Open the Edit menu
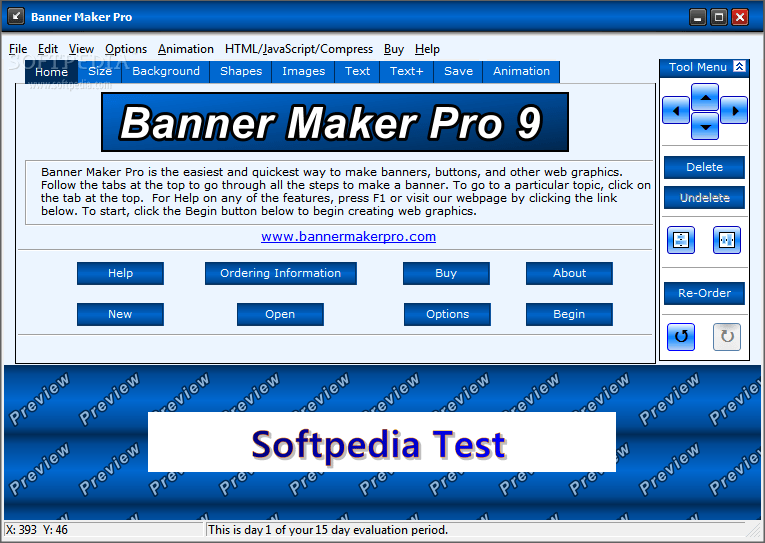765x543 pixels. (x=48, y=49)
